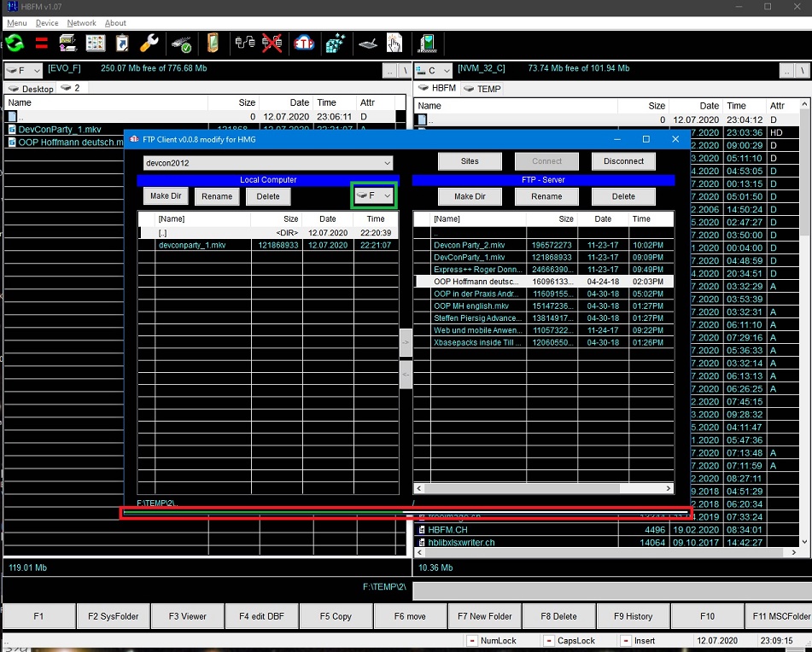Open the left panel drive F selector
Screen dimensions: 812x652
[23, 71]
